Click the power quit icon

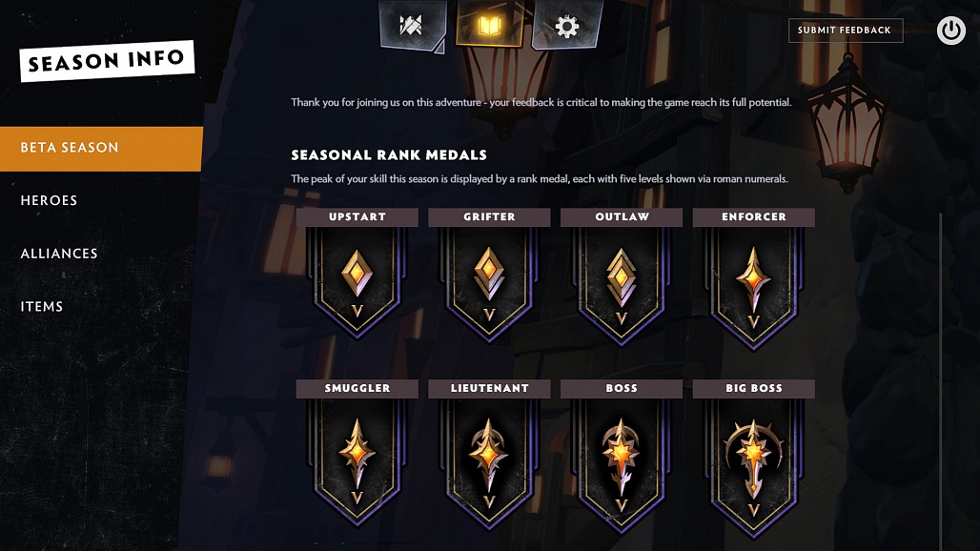[x=950, y=30]
